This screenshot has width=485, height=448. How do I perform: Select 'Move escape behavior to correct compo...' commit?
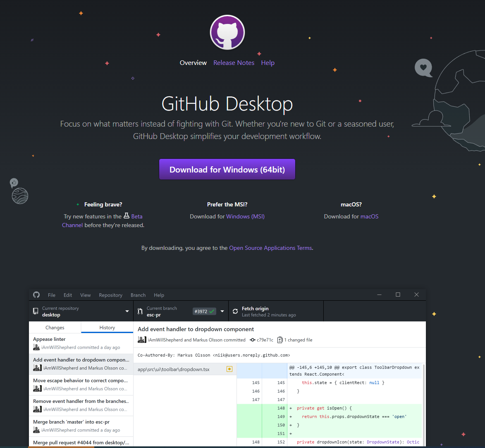[x=81, y=385]
